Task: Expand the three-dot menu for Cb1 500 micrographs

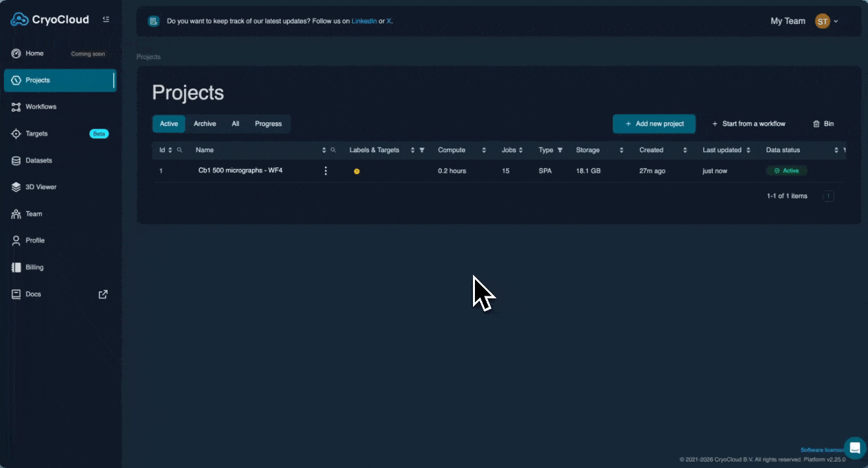Action: [x=325, y=170]
